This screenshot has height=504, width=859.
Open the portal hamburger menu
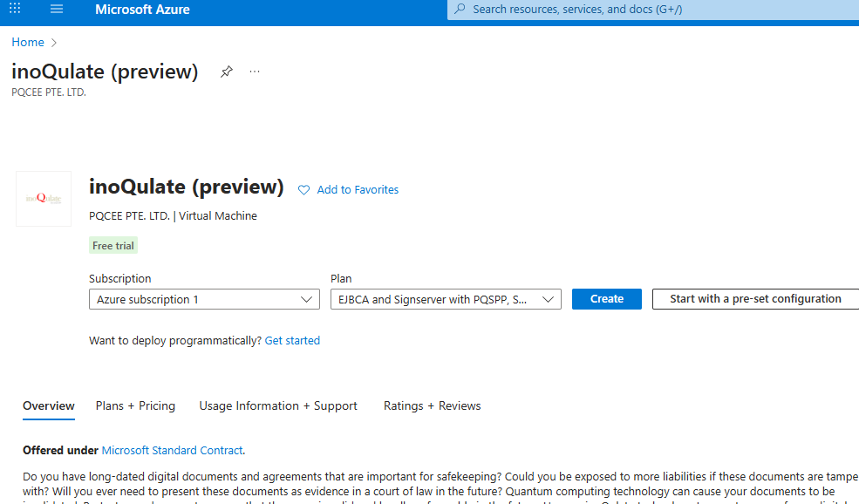[57, 9]
